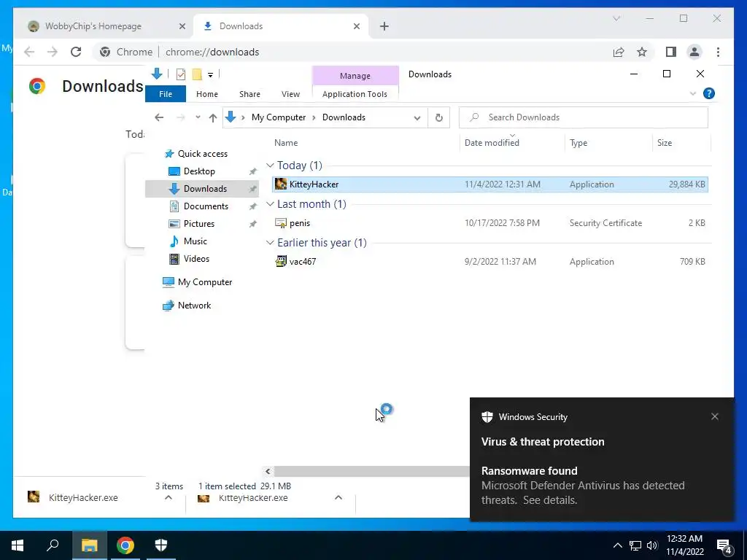747x560 pixels.
Task: Click the share page icon in Chrome
Action: [619, 52]
